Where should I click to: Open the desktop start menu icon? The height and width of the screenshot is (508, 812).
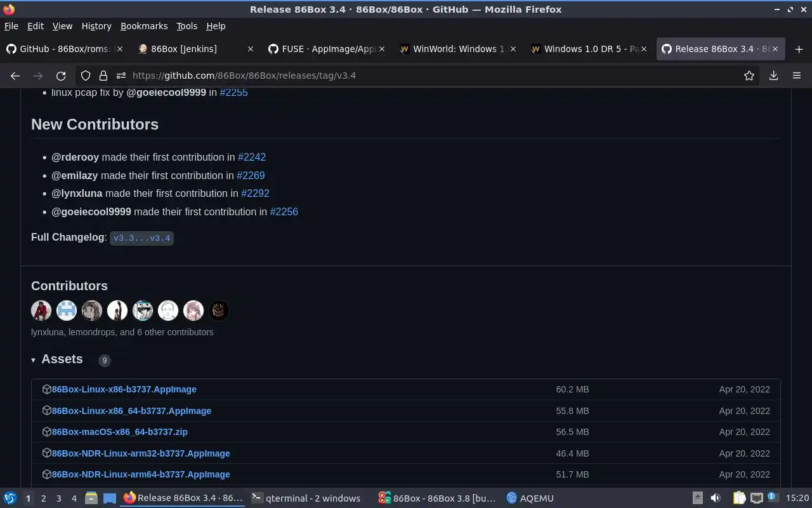[10, 498]
